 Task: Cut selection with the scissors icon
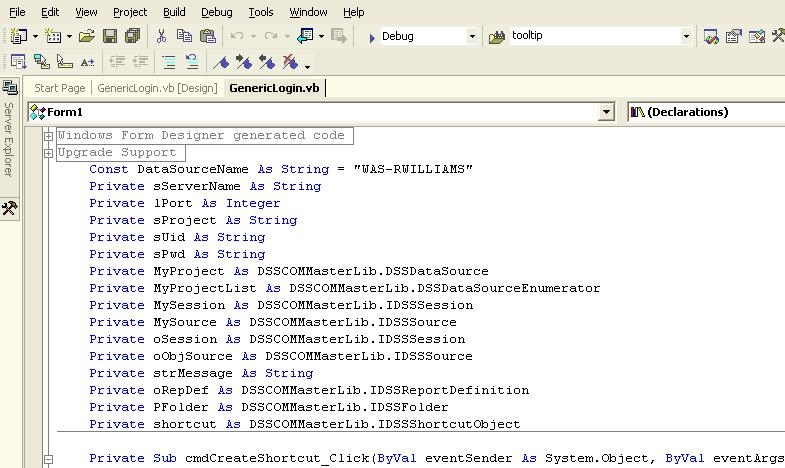(161, 36)
